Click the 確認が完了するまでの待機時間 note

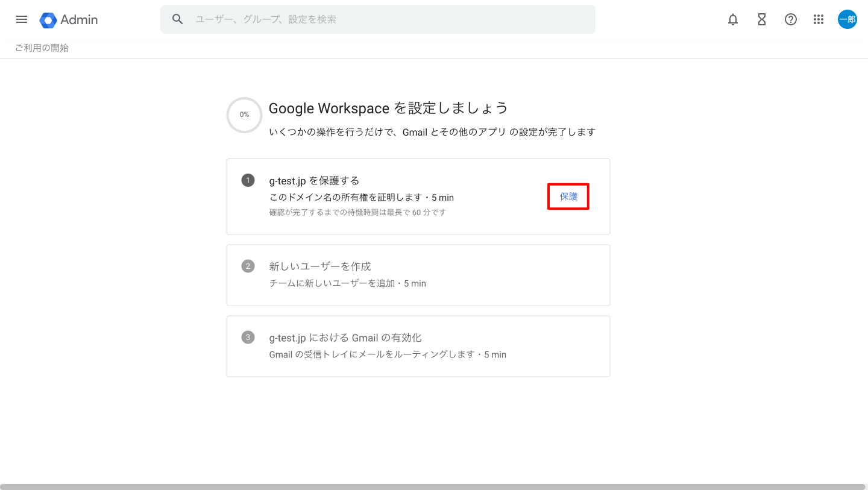click(x=357, y=212)
